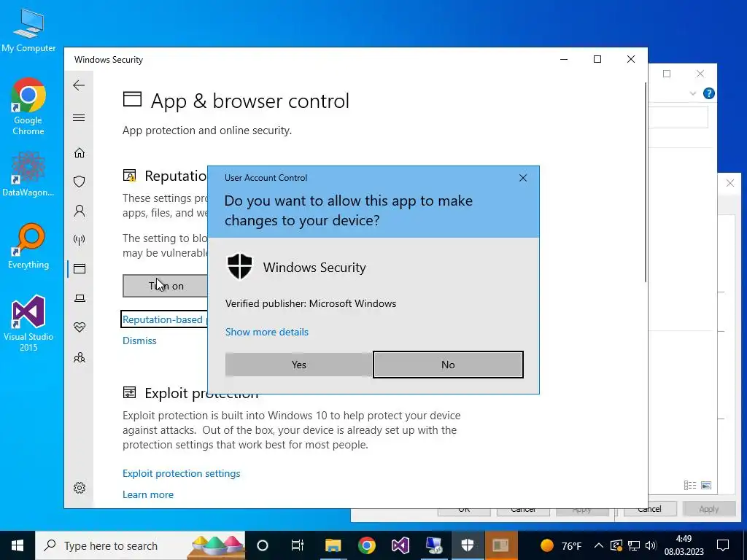Open File Explorer from taskbar

point(333,545)
